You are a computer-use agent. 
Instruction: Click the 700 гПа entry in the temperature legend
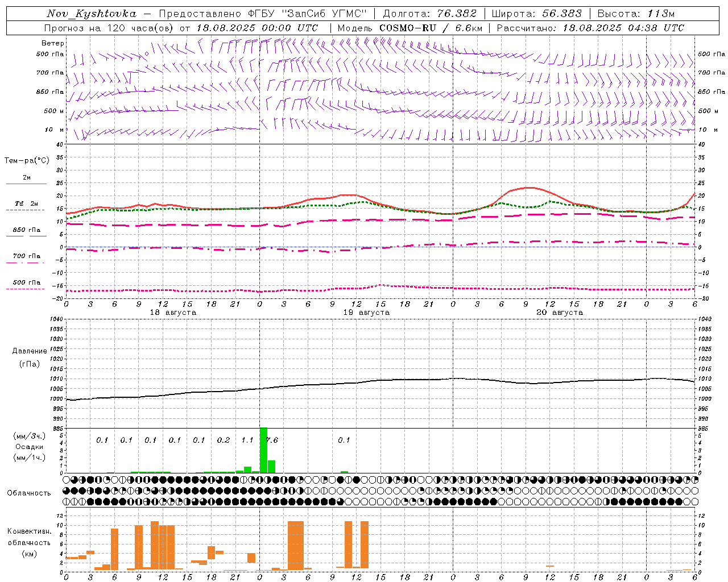pyautogui.click(x=26, y=256)
